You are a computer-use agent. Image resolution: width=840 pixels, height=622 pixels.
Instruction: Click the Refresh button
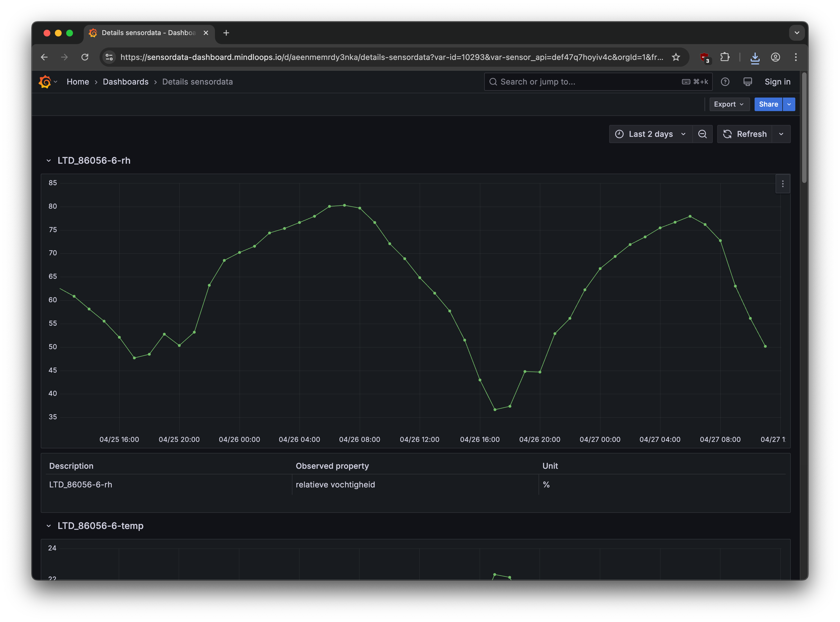pos(745,134)
